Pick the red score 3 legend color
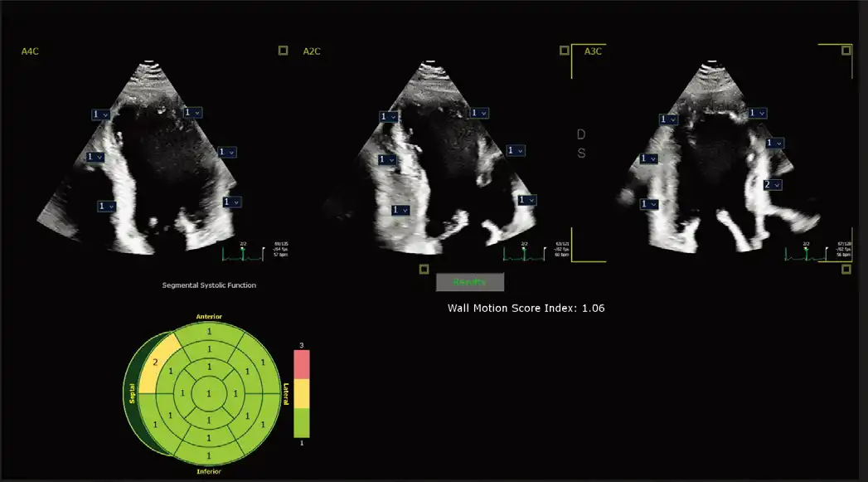The width and height of the screenshot is (868, 482). click(301, 363)
